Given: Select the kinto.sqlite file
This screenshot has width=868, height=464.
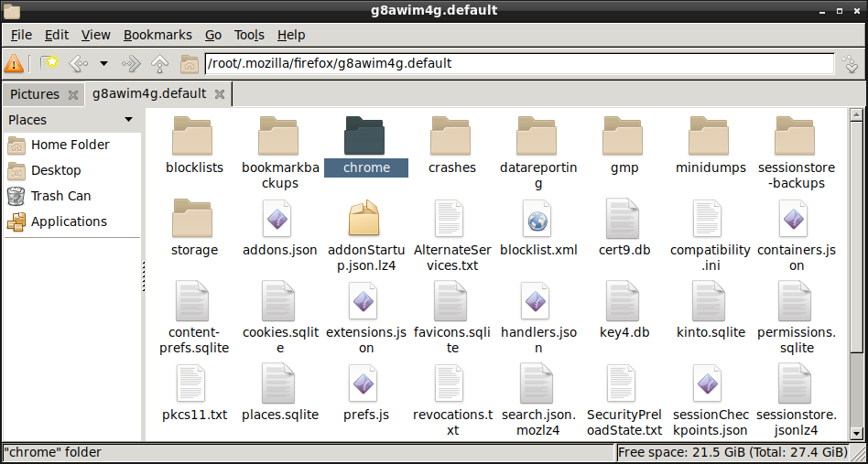Looking at the screenshot, I should [711, 310].
